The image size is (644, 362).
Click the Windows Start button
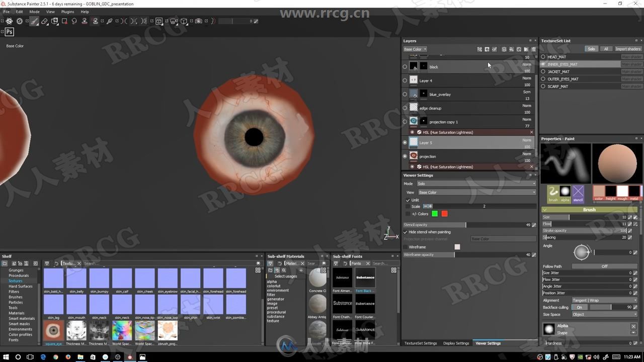6,357
